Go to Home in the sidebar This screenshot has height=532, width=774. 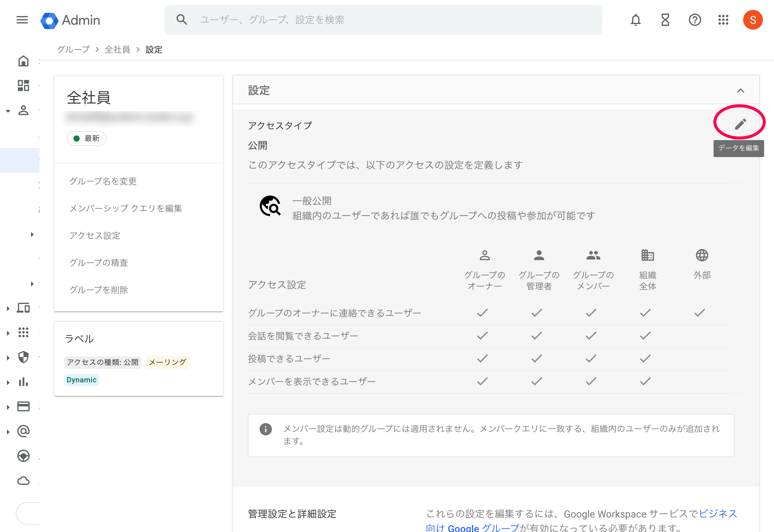[23, 61]
